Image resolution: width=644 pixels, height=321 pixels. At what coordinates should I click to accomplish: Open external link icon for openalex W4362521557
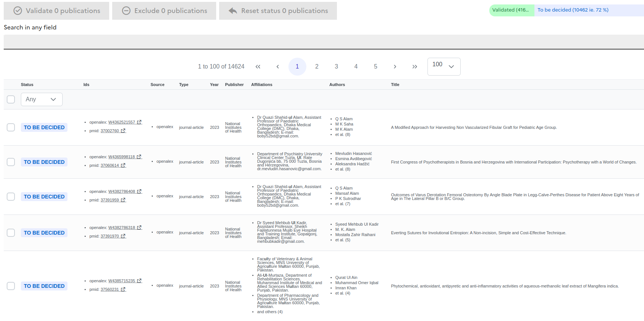[139, 122]
